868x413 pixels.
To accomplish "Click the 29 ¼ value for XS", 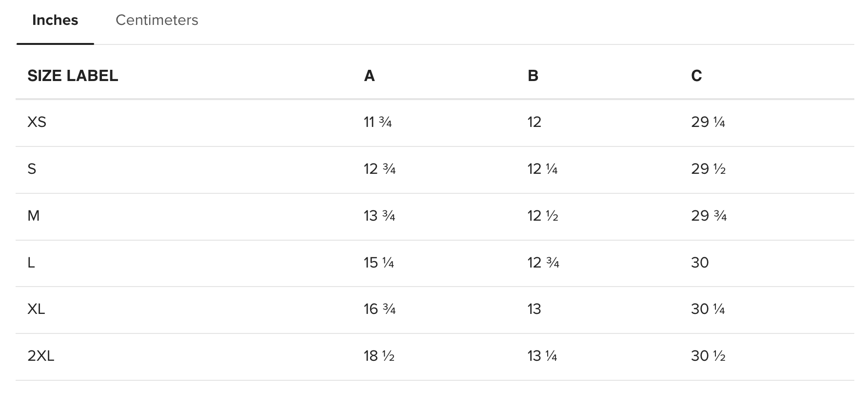I will (x=708, y=122).
